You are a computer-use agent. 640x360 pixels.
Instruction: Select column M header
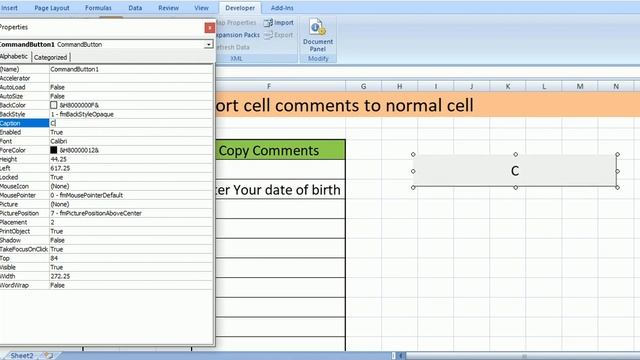click(x=580, y=86)
